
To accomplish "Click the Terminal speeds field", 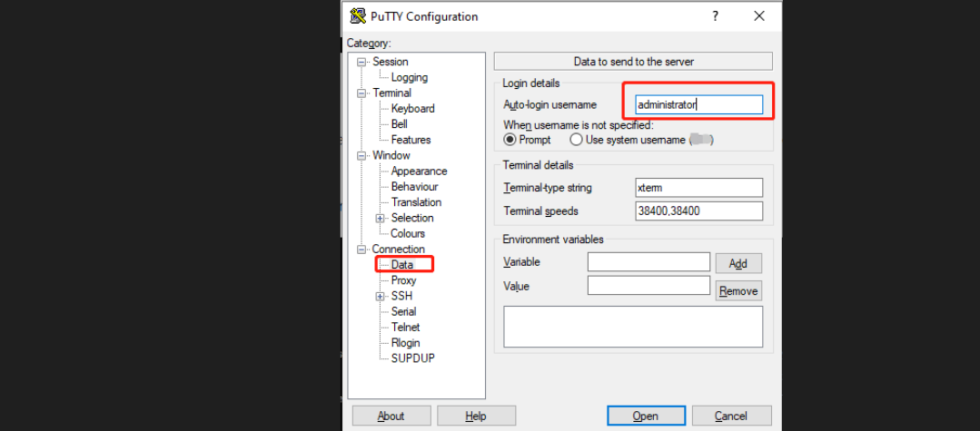I will coord(698,211).
